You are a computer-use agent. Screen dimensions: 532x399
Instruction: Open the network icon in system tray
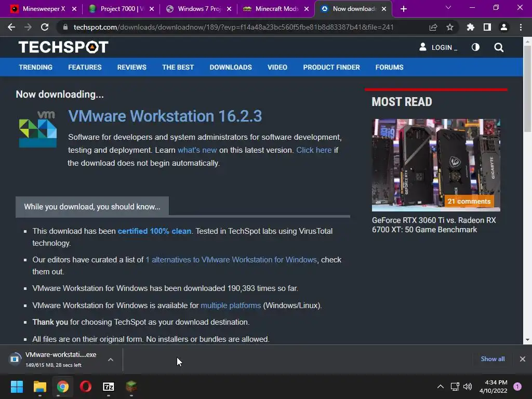455,387
